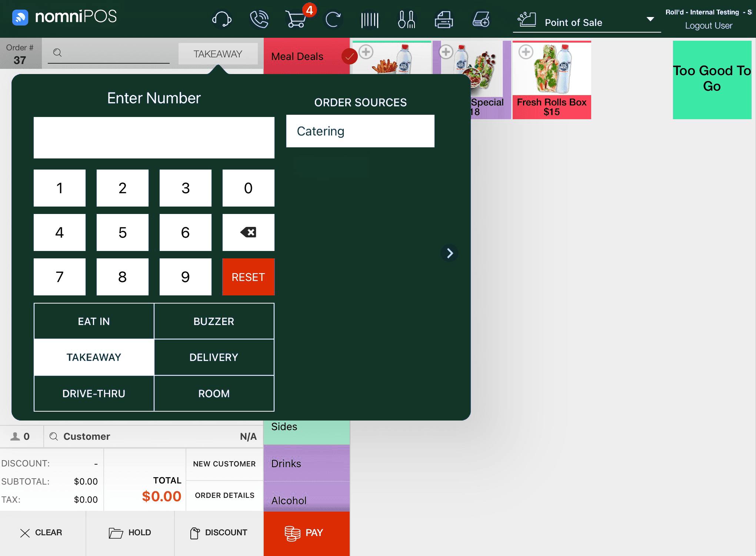The width and height of the screenshot is (756, 556).
Task: Click the printer icon
Action: point(443,19)
